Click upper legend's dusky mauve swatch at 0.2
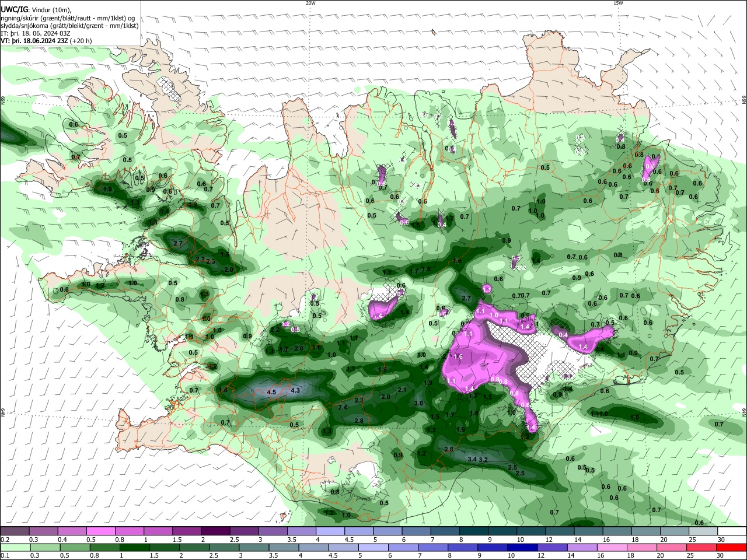747x560 pixels. [x=15, y=531]
